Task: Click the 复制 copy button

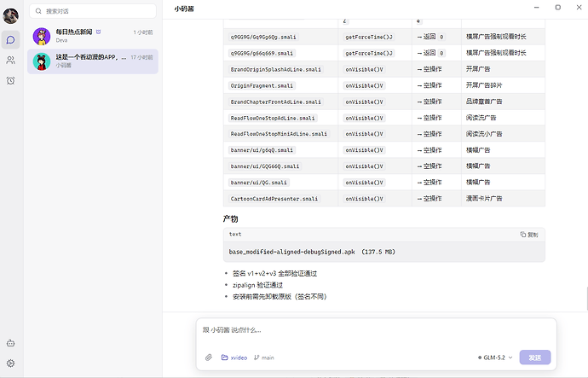Action: coord(529,235)
